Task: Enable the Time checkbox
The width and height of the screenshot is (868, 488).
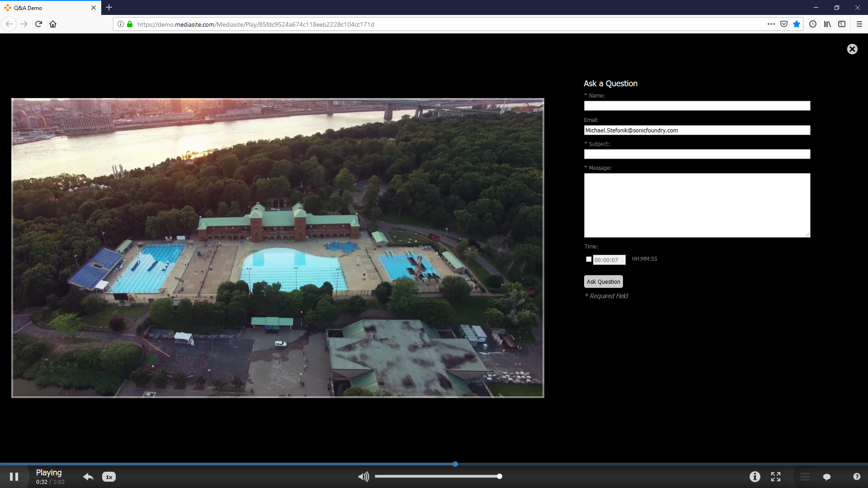Action: pos(589,259)
